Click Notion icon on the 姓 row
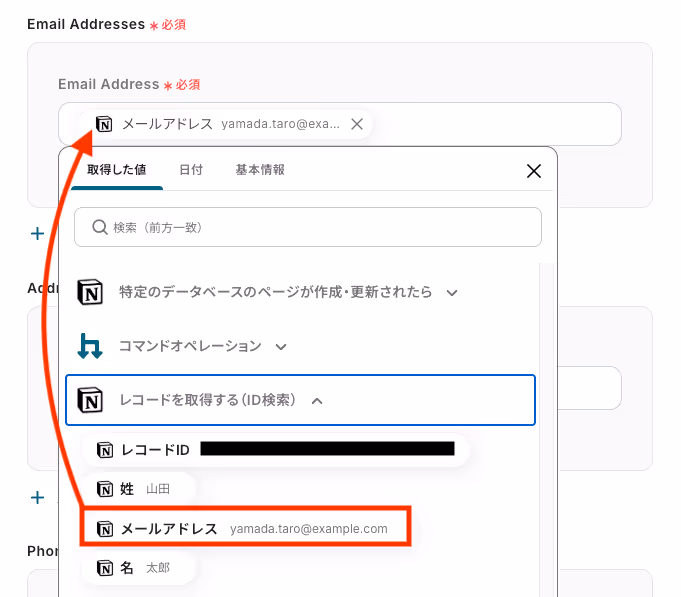 tap(105, 489)
